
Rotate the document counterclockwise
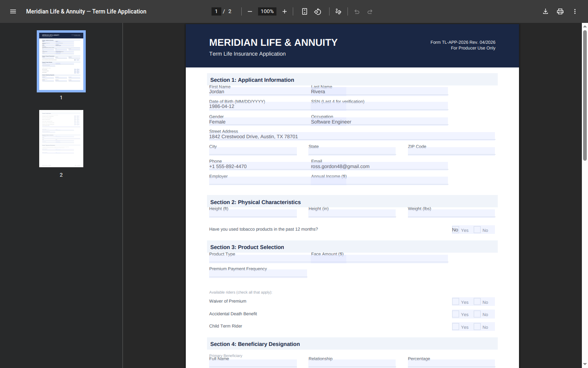[x=318, y=11]
